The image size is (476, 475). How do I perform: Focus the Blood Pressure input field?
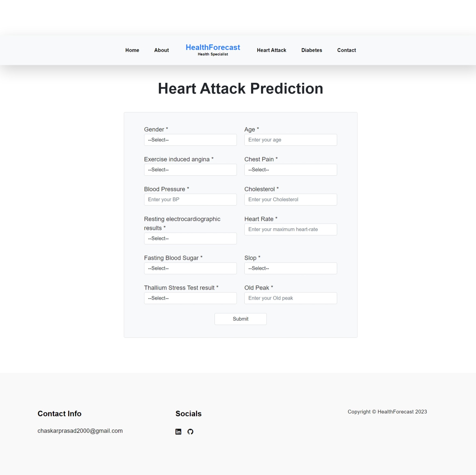click(x=190, y=199)
